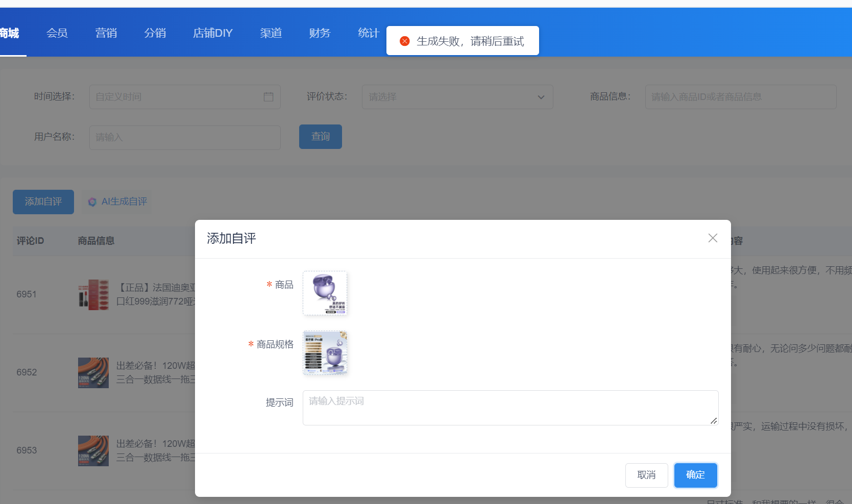Click the 取消 button in the dialog
The image size is (852, 504).
click(x=647, y=475)
